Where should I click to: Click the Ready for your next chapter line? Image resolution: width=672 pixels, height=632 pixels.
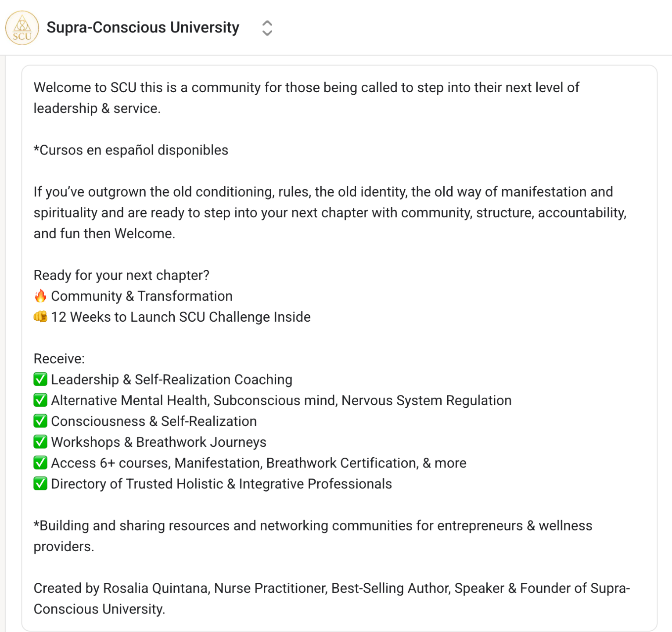[122, 275]
